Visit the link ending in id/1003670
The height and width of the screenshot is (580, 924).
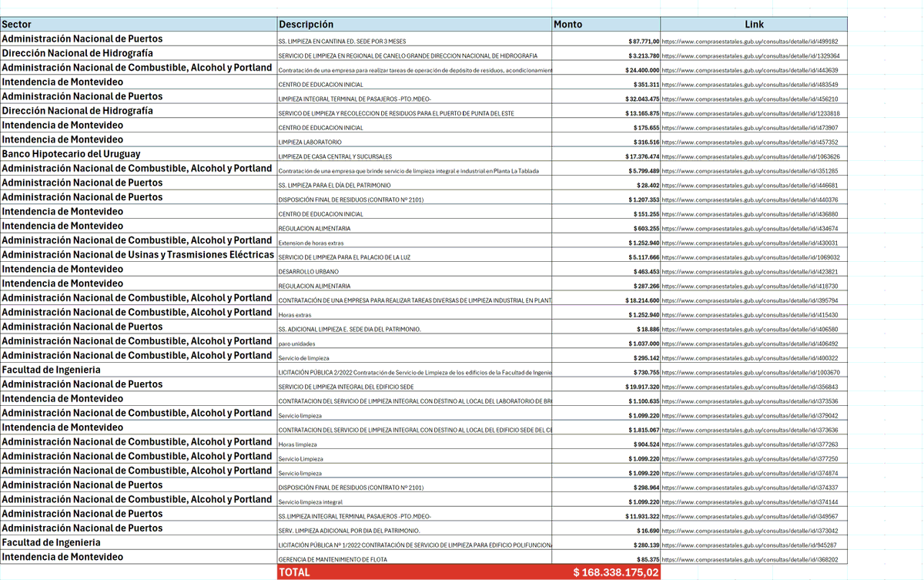click(x=751, y=373)
